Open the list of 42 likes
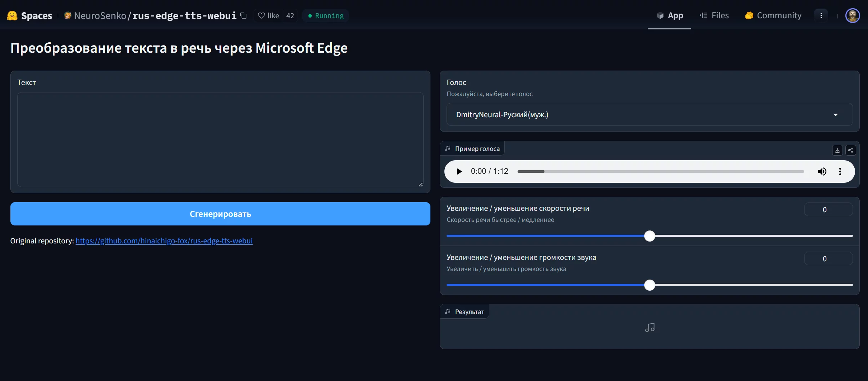The image size is (868, 381). [290, 15]
